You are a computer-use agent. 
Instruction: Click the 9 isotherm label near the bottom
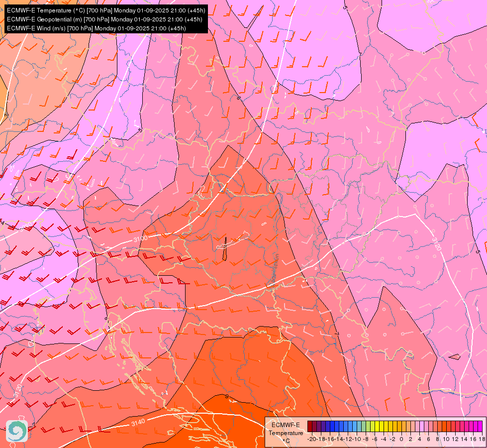click(227, 396)
